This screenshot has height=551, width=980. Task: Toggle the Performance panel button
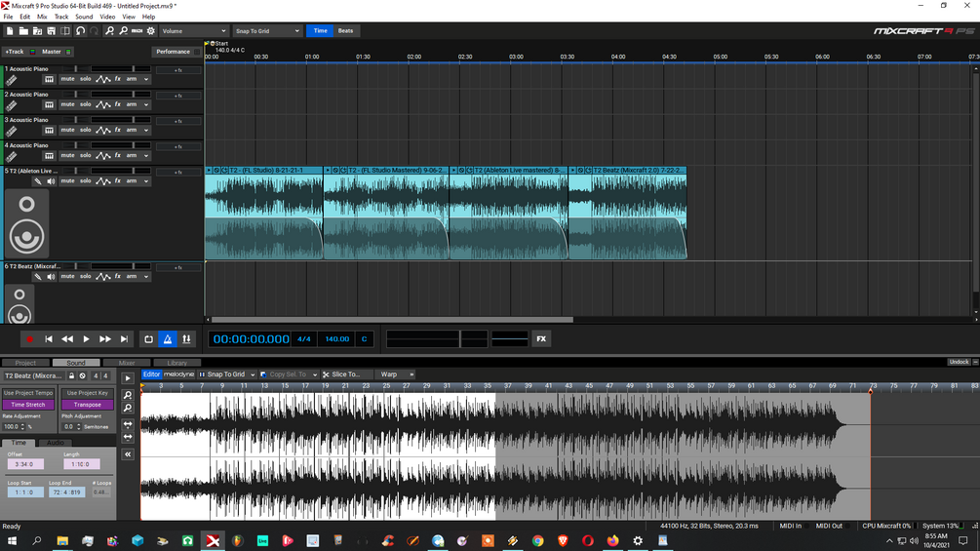coord(176,52)
